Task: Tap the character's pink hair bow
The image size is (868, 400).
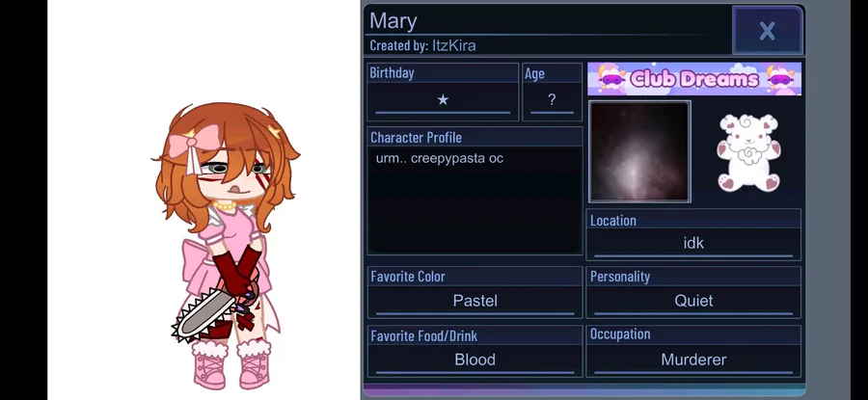Action: pyautogui.click(x=186, y=144)
